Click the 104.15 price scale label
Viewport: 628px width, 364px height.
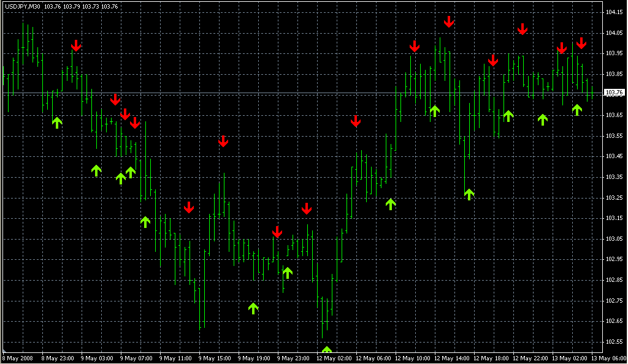614,12
